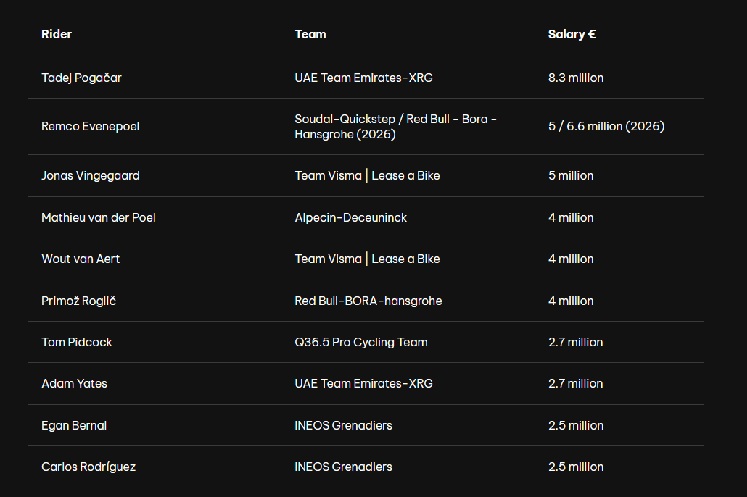Screen dimensions: 747x497
Task: Select Egan Bernal rider cell
Action: (74, 425)
